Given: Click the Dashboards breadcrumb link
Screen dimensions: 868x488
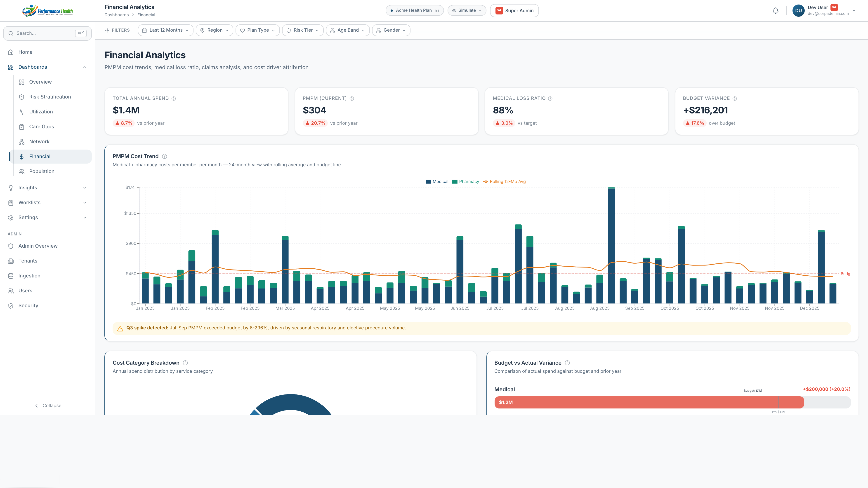Looking at the screenshot, I should (x=117, y=15).
